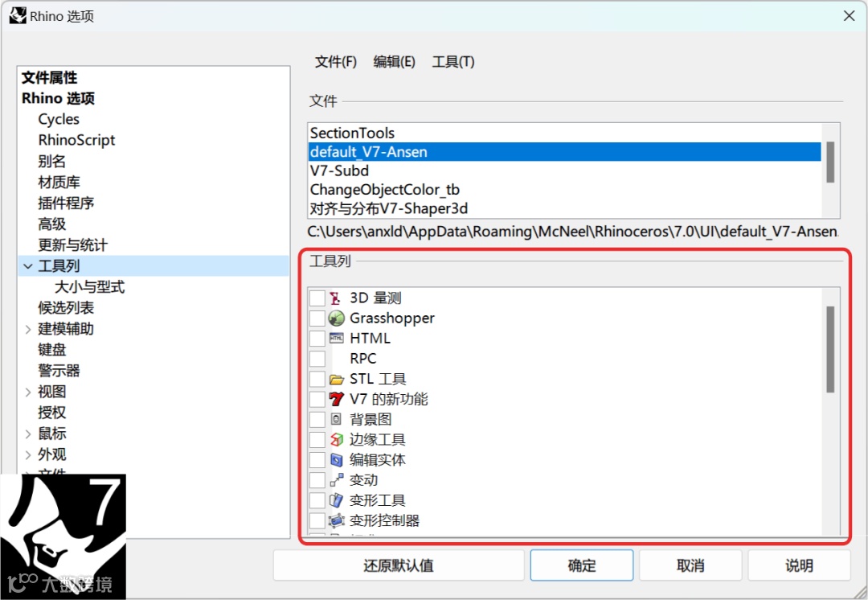This screenshot has height=600, width=868.
Task: Close the Rhino 选项 dialog
Action: (850, 16)
